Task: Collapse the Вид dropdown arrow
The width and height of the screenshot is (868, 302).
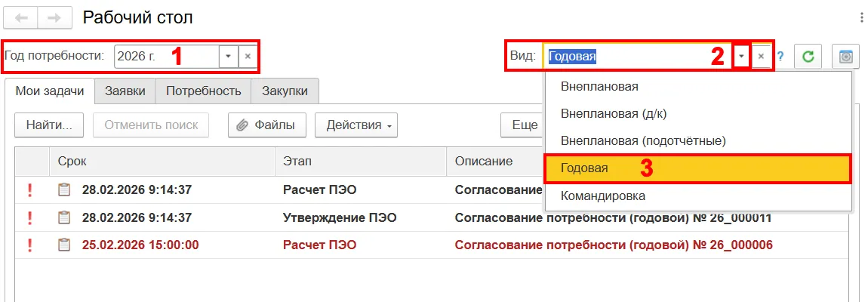Action: point(742,56)
